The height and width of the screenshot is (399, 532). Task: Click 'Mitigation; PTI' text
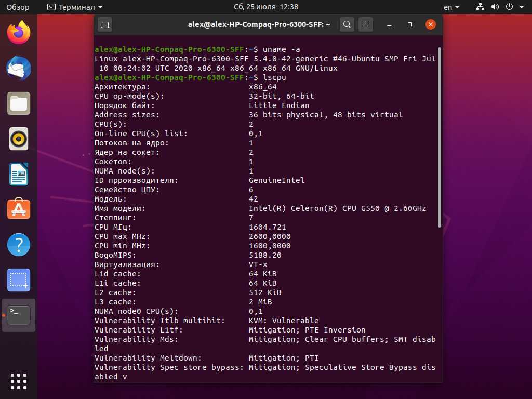point(284,358)
